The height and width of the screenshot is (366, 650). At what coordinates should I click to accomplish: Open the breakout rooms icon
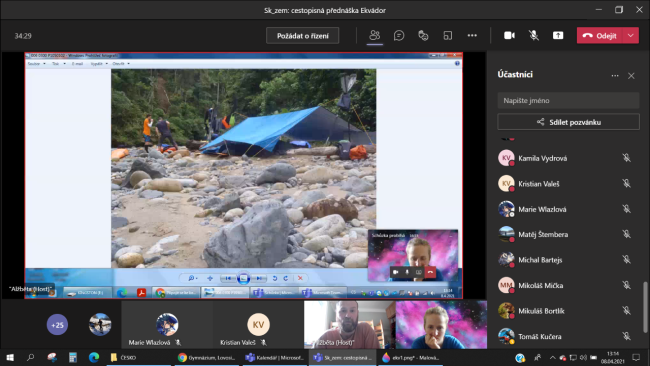pos(448,36)
